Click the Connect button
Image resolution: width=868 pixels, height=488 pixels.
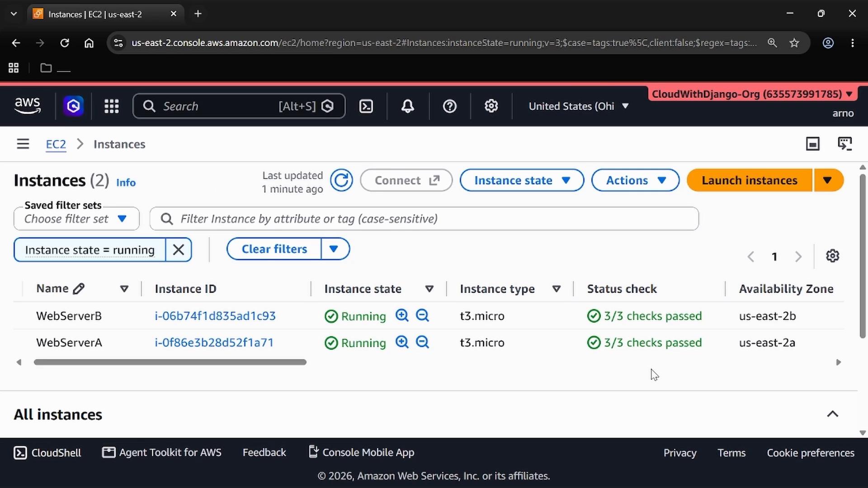tap(406, 180)
